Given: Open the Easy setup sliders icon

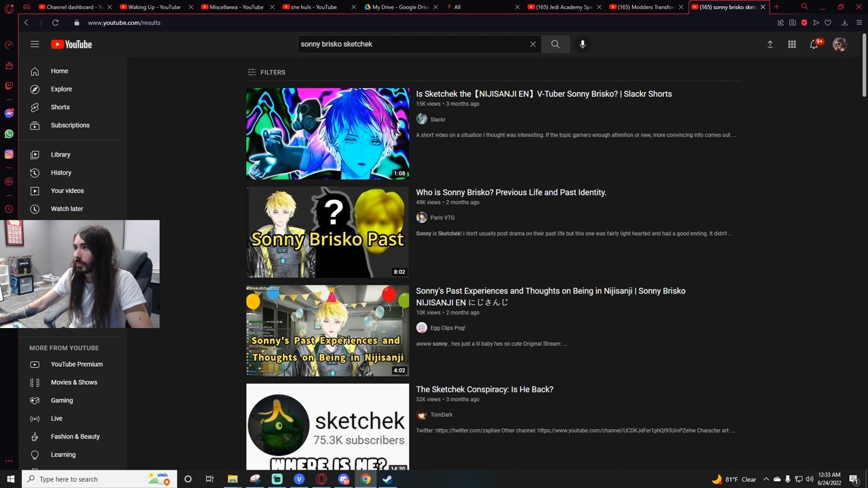Looking at the screenshot, I should (x=858, y=22).
